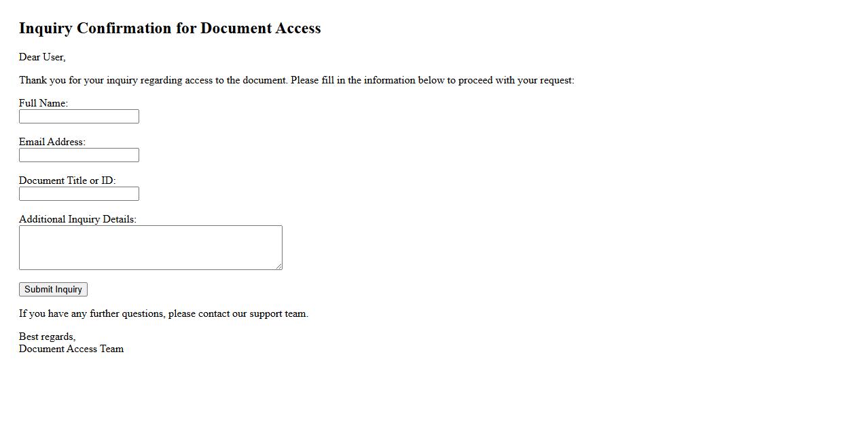Click "Please fill in the information below" text

tap(367, 80)
